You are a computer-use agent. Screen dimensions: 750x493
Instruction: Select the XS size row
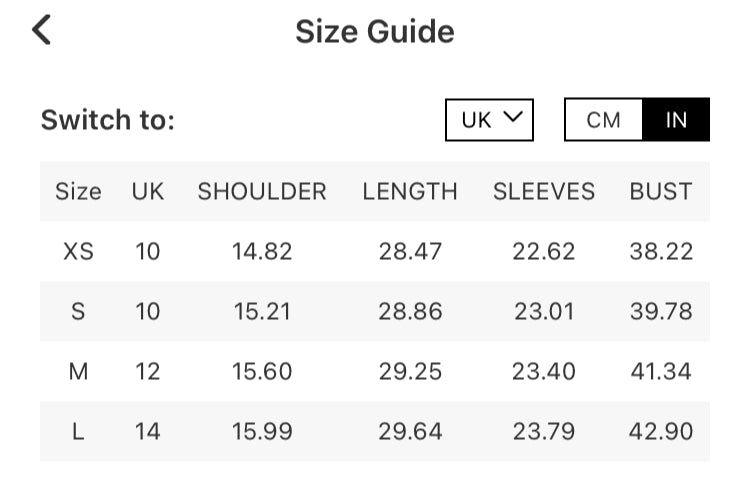pos(78,252)
